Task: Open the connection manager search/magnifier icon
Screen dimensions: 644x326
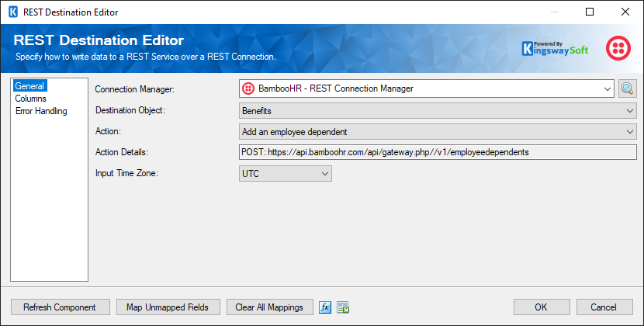Action: pyautogui.click(x=627, y=88)
